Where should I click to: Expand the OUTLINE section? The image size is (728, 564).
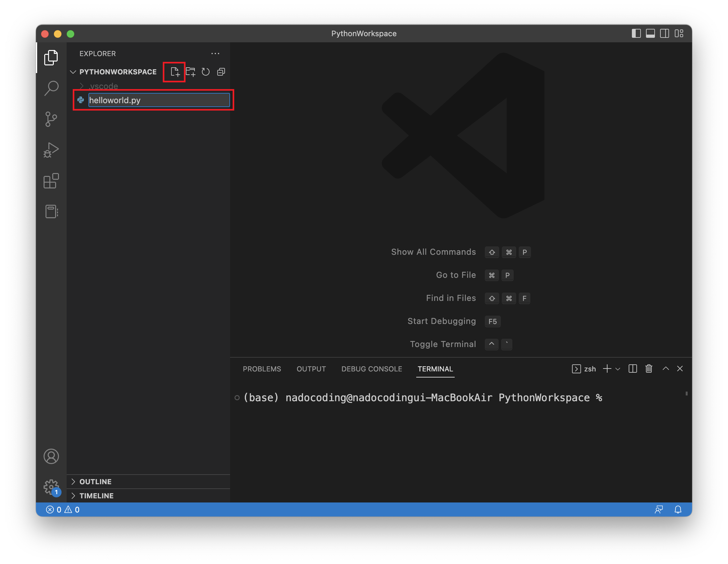pyautogui.click(x=95, y=481)
